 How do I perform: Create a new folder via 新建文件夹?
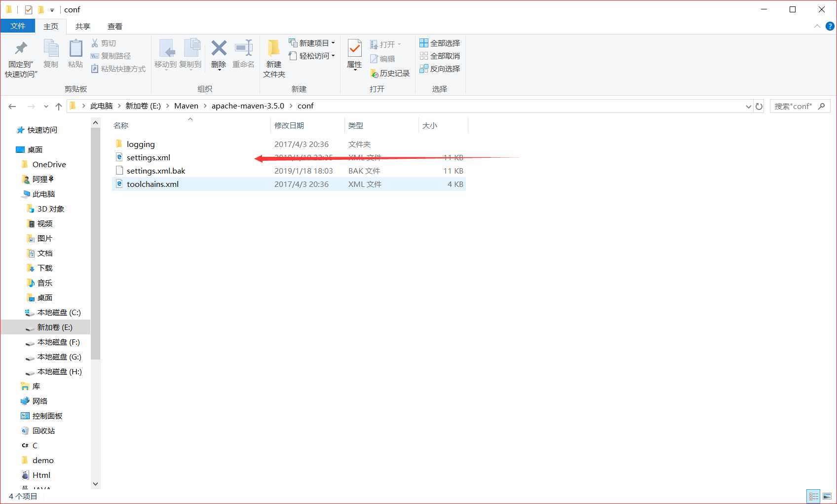coord(274,59)
